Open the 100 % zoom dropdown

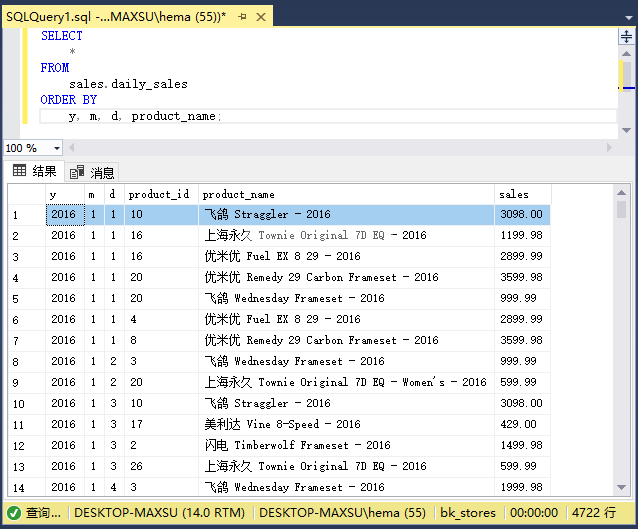click(x=57, y=148)
